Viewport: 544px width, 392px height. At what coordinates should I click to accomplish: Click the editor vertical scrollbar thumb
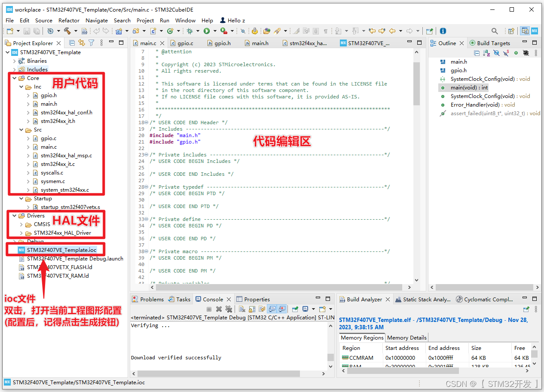click(416, 84)
